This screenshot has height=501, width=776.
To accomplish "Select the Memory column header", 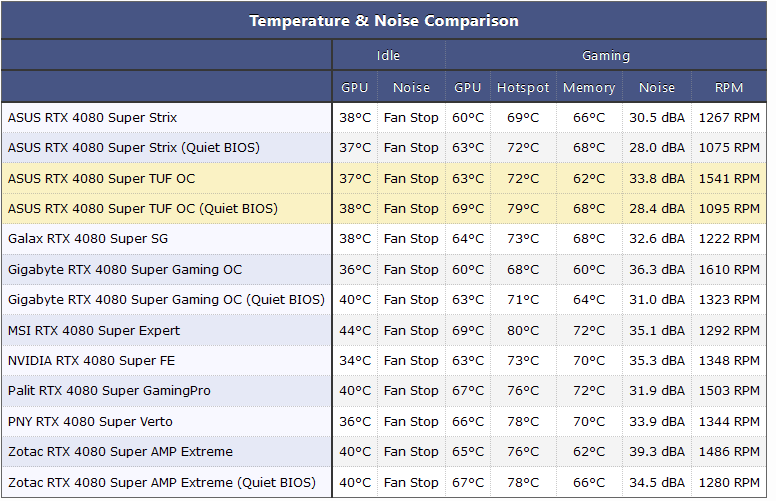I will click(x=589, y=88).
